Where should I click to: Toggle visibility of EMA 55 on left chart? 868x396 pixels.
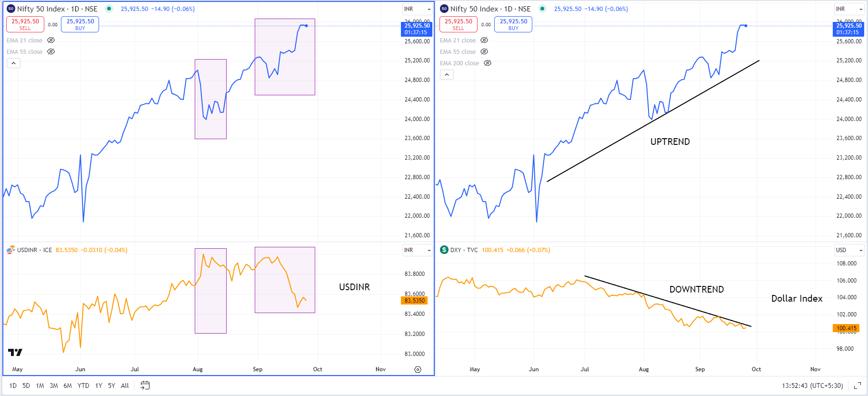click(51, 52)
